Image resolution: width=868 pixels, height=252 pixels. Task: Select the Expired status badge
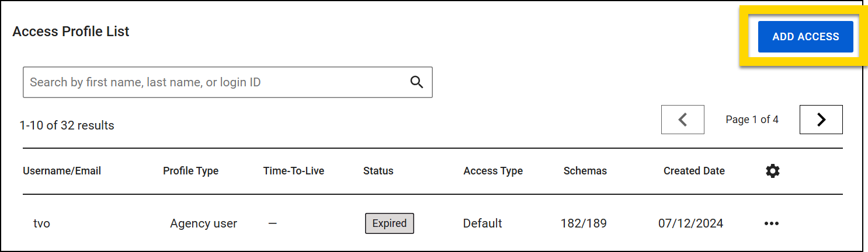390,223
